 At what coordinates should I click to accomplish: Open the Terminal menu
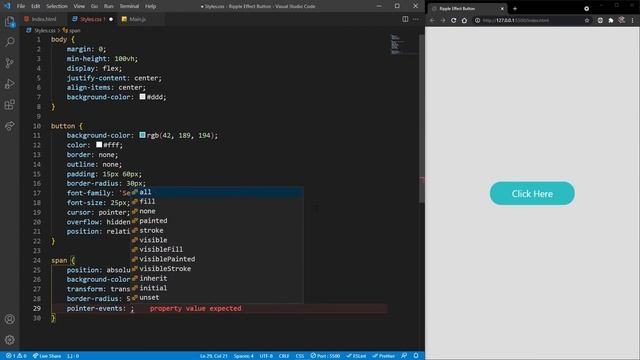[x=129, y=6]
